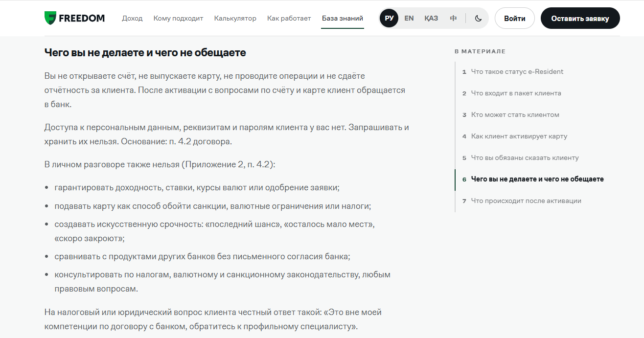Jump to Что такое статус e-Resident
The image size is (644, 338).
[517, 71]
